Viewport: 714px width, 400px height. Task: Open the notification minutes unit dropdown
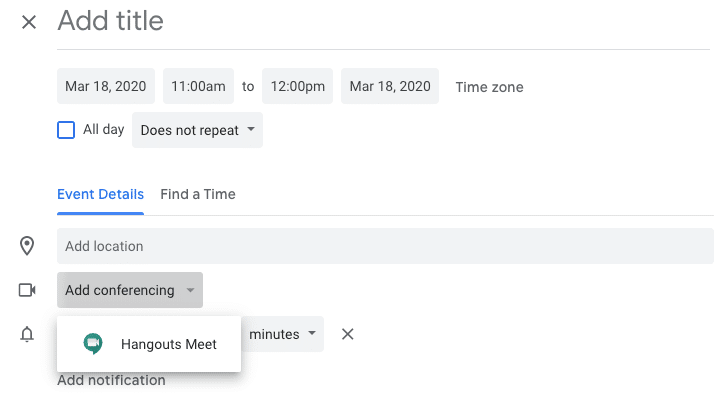pyautogui.click(x=285, y=334)
